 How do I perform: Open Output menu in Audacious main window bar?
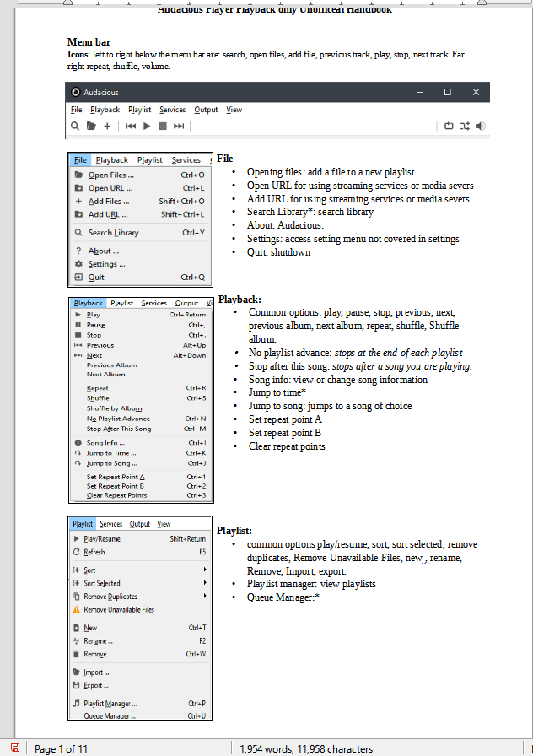[x=206, y=110]
